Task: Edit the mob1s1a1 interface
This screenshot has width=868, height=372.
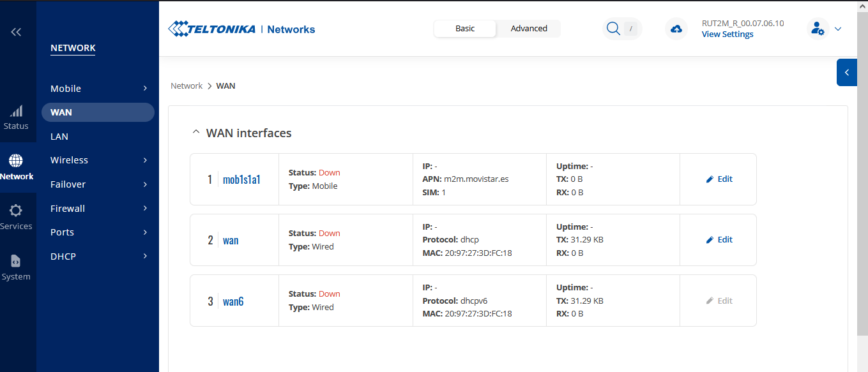Action: click(x=719, y=179)
